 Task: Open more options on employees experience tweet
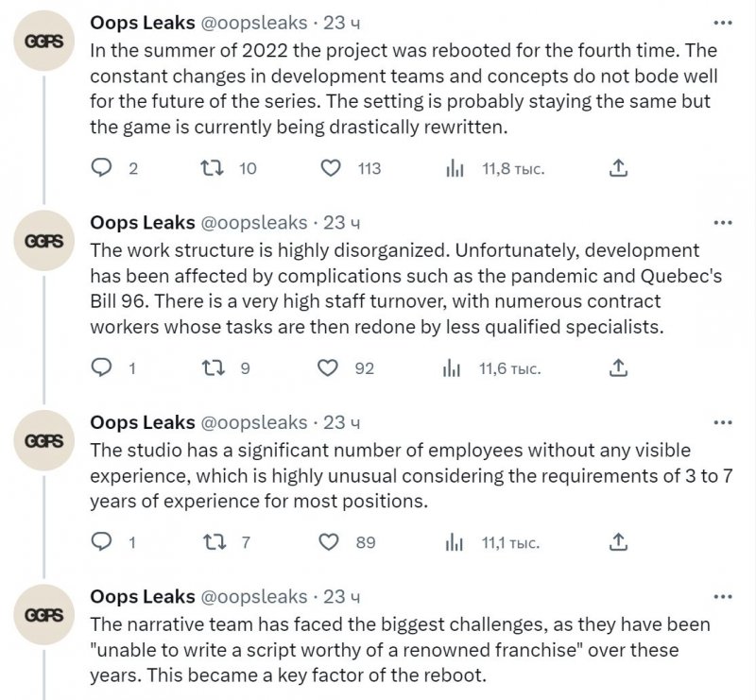click(x=723, y=422)
